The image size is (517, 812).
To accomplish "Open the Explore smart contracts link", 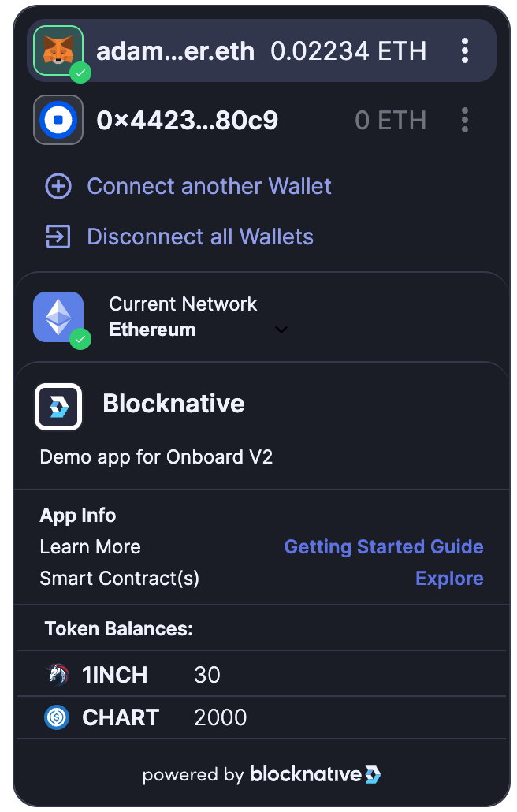I will tap(449, 579).
